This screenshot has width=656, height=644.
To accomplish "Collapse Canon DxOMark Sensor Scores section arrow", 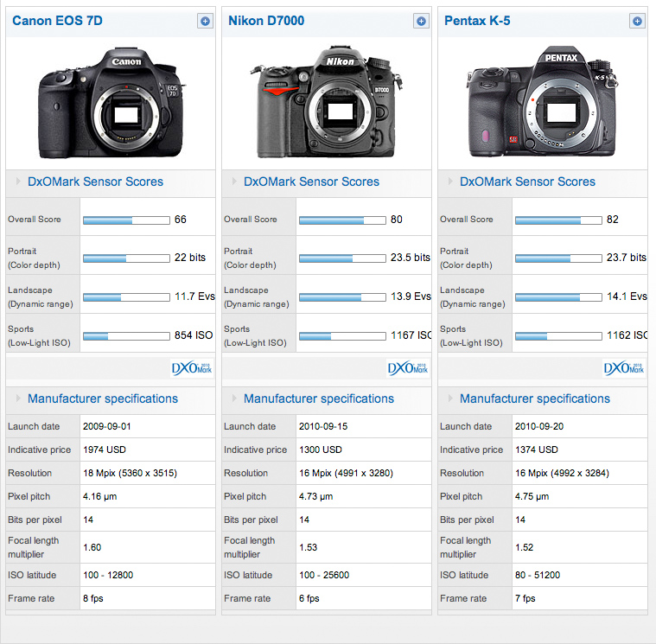I will coord(18,182).
